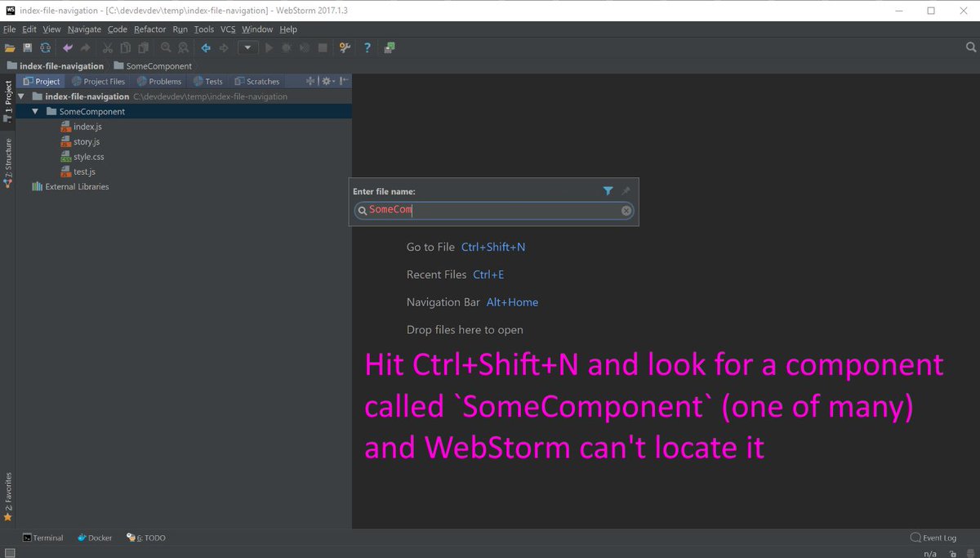Open the Run menu

click(180, 29)
